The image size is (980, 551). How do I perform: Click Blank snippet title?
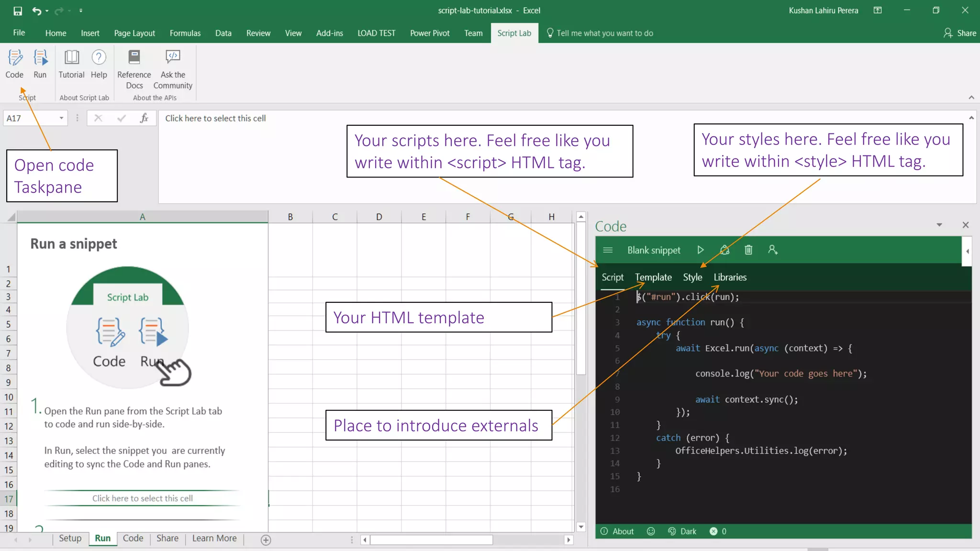pos(654,250)
